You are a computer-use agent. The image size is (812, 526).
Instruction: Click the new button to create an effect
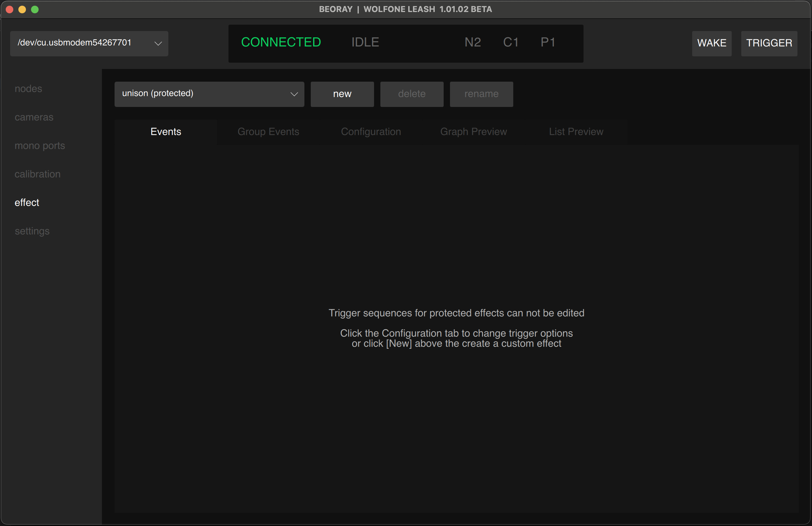pyautogui.click(x=342, y=94)
